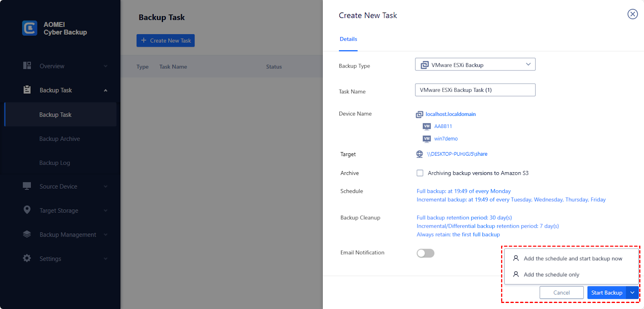The height and width of the screenshot is (309, 644).
Task: Expand the Start Backup options arrow
Action: point(632,293)
